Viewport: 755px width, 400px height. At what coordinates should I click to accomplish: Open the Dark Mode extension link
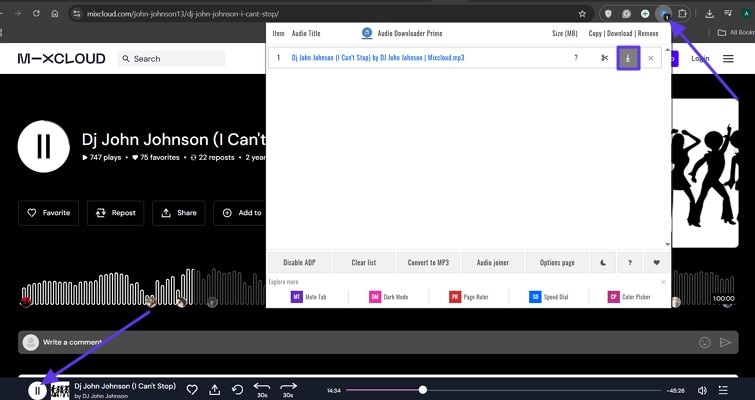click(x=389, y=297)
